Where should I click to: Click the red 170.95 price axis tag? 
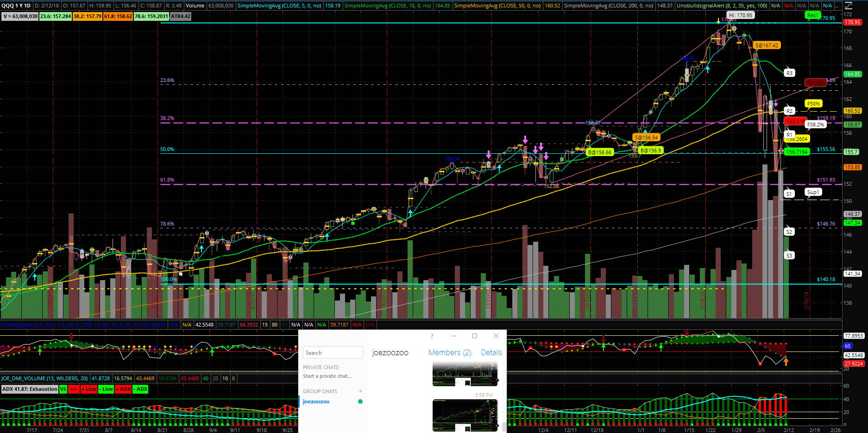click(852, 22)
